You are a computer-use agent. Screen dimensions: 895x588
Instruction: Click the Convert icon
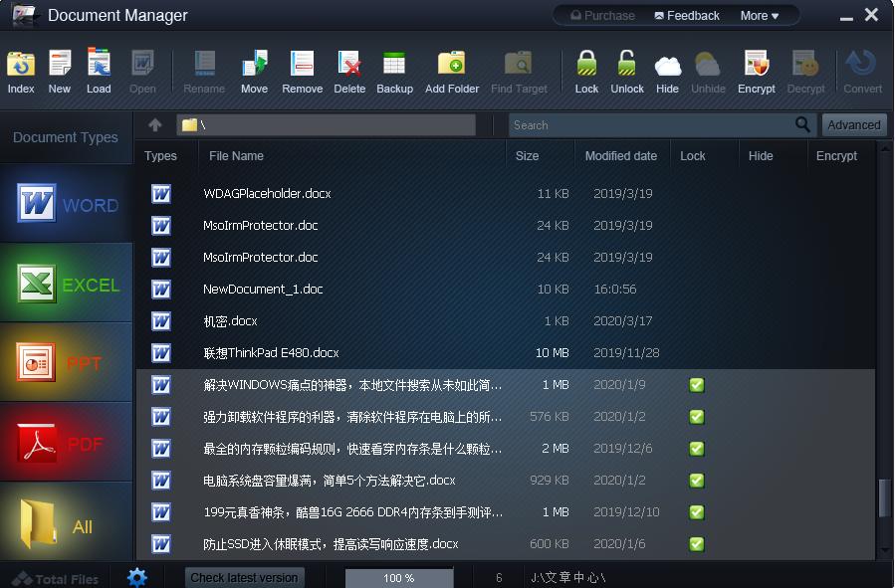pos(860,70)
